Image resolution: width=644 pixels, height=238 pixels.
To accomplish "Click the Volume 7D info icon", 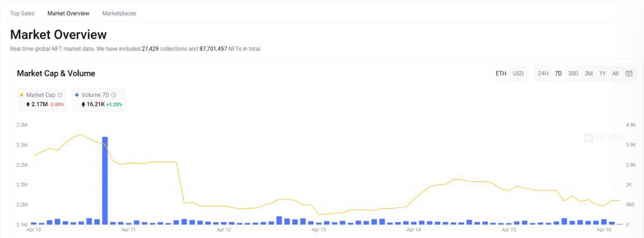I will pos(113,95).
